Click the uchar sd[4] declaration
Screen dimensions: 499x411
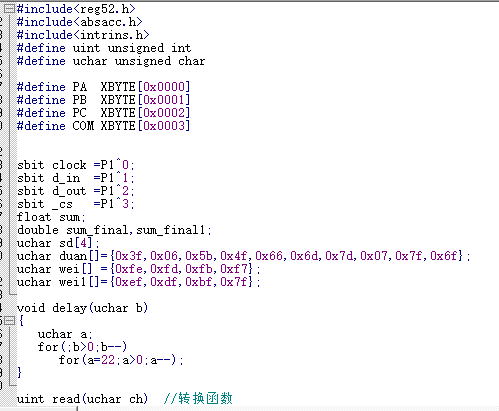tap(58, 243)
